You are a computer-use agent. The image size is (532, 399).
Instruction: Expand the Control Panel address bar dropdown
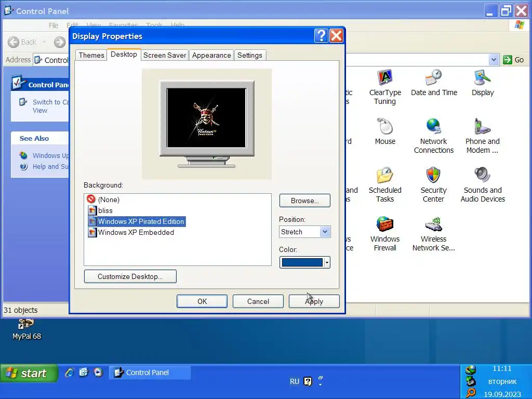(x=494, y=60)
